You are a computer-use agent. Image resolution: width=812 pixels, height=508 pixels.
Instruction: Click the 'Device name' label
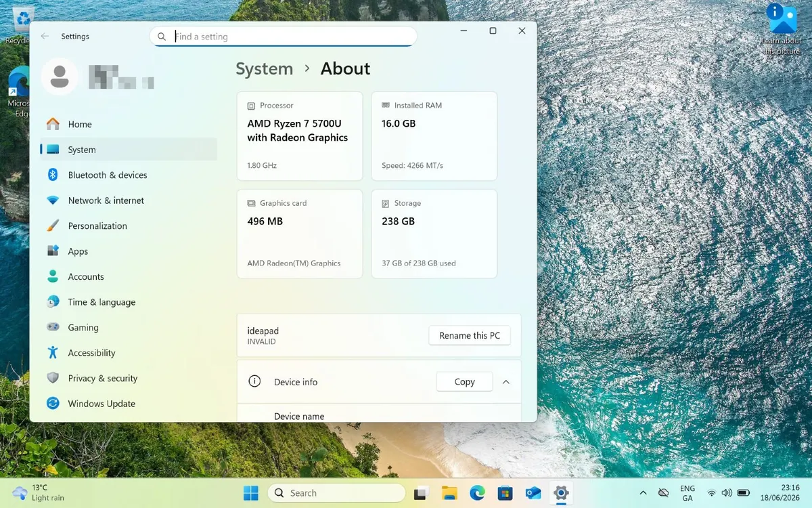tap(299, 417)
